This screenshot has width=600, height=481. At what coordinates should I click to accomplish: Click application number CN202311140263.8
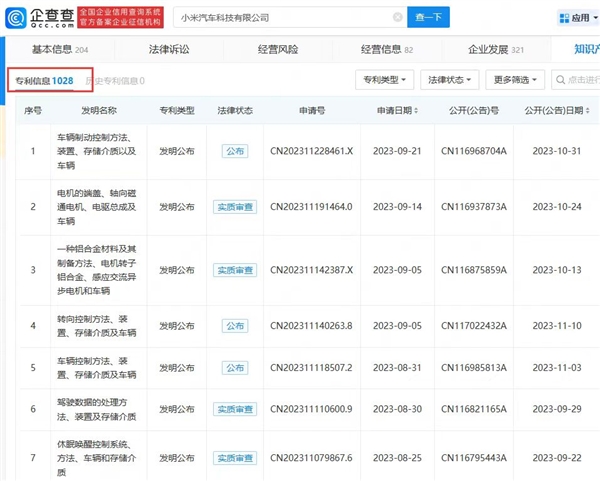pos(311,326)
